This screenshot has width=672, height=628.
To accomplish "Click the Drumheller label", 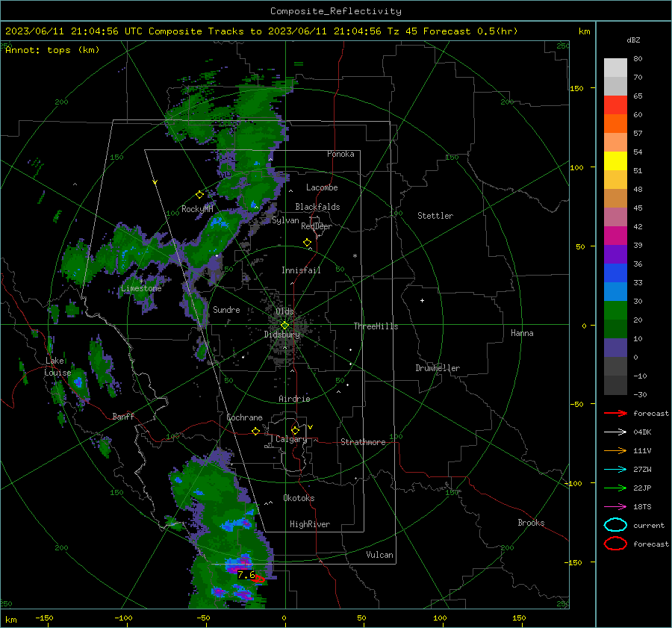I will tap(438, 368).
